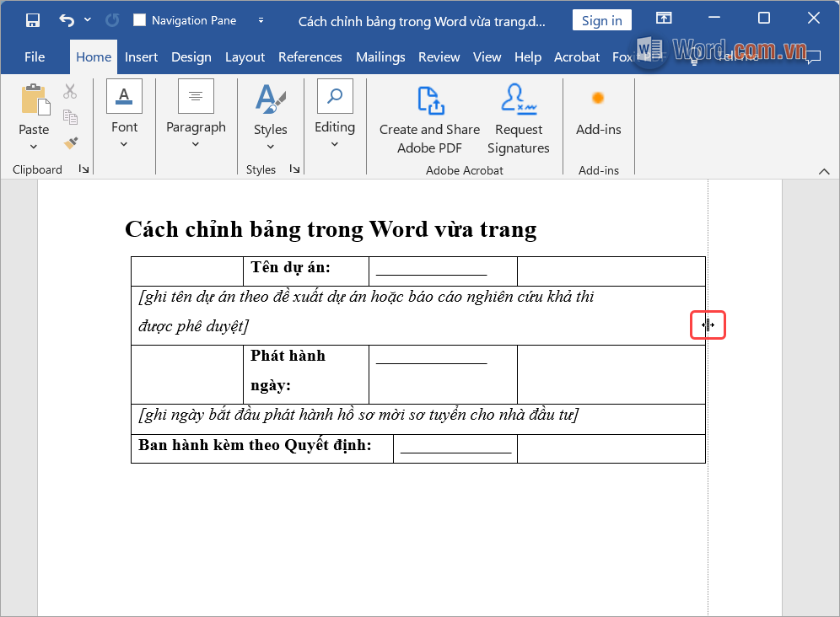
Task: Enable the Navigation Pane checkbox
Action: coord(142,19)
